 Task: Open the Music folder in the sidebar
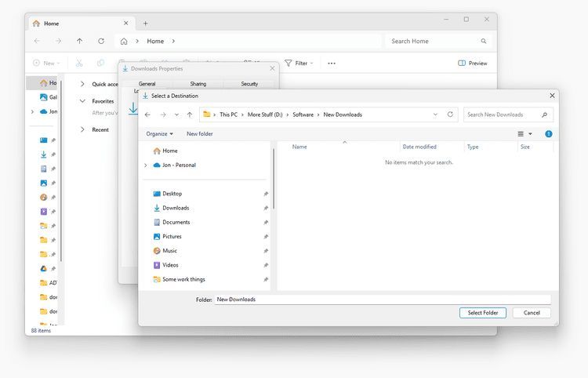click(x=169, y=251)
